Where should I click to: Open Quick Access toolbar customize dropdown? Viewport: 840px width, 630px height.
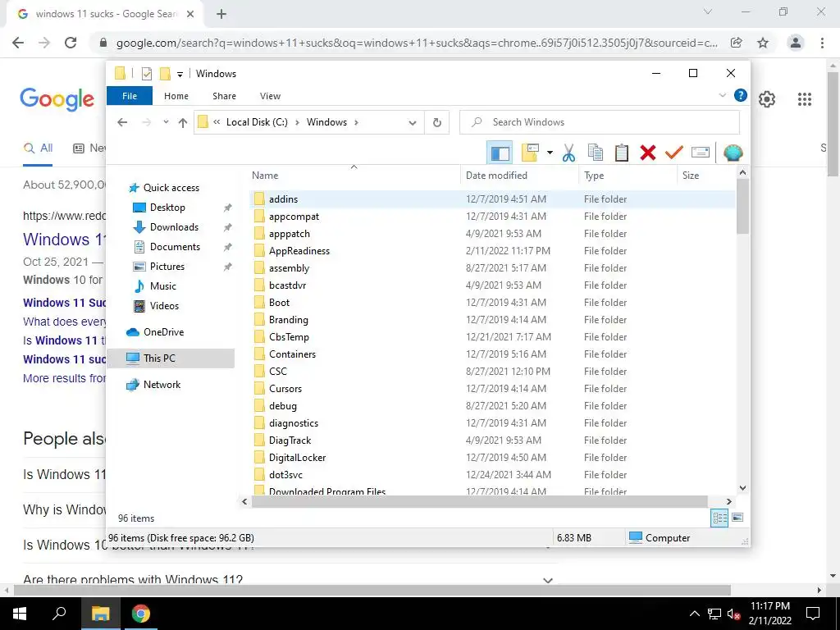point(180,74)
